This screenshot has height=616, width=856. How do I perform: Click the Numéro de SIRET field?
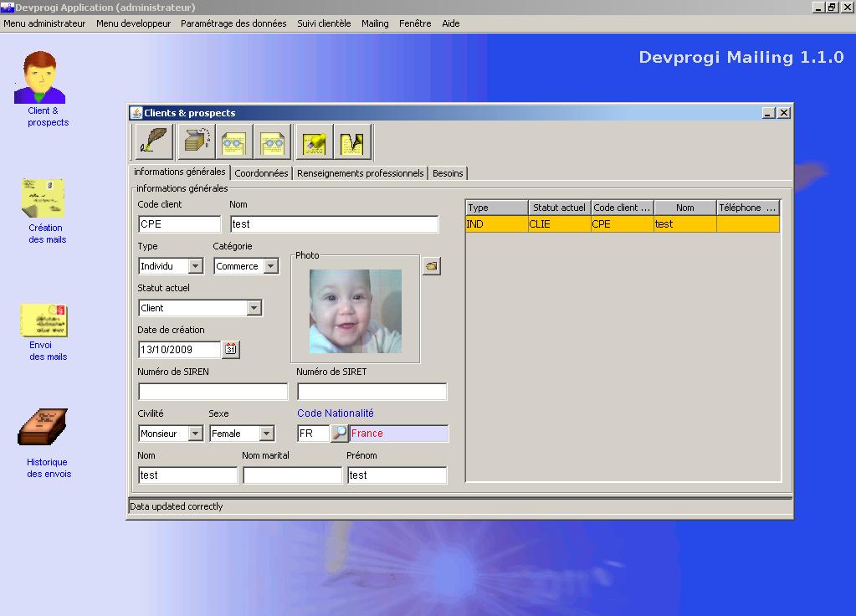point(372,392)
